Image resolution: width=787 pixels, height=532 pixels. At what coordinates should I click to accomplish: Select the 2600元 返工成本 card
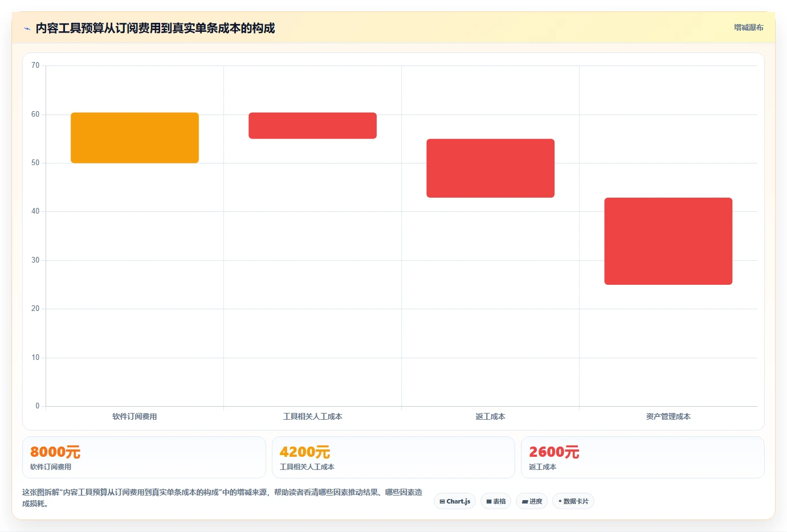point(642,457)
